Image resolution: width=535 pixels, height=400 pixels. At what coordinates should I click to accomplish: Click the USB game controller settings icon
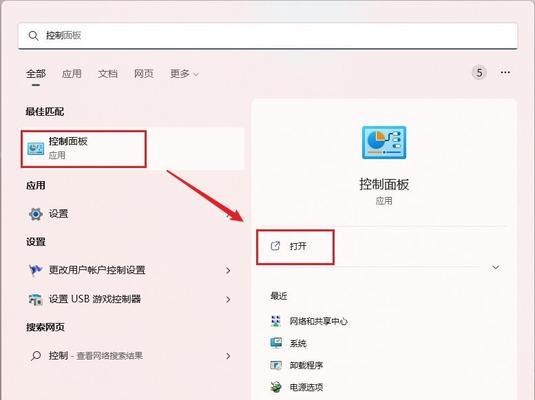[x=35, y=299]
